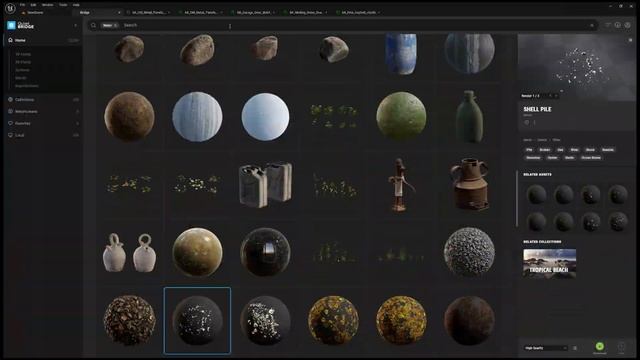
Task: Click the Shell Pile preview render image
Action: (x=576, y=67)
